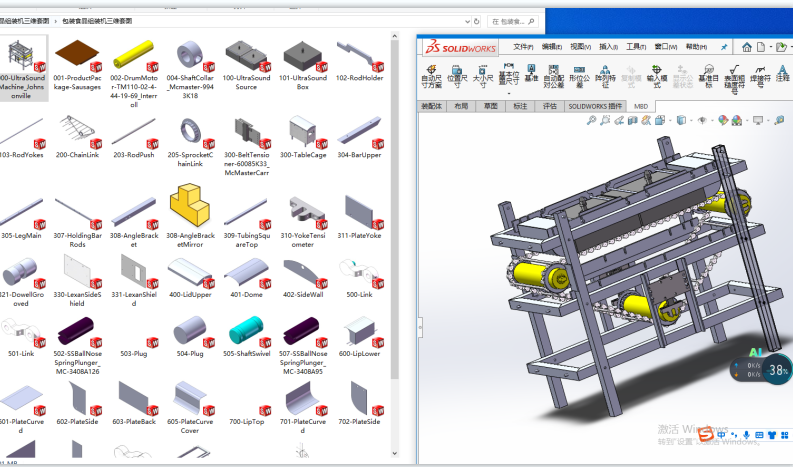Select the 基准目标 datum target tool
This screenshot has height=467, width=793.
[709, 77]
